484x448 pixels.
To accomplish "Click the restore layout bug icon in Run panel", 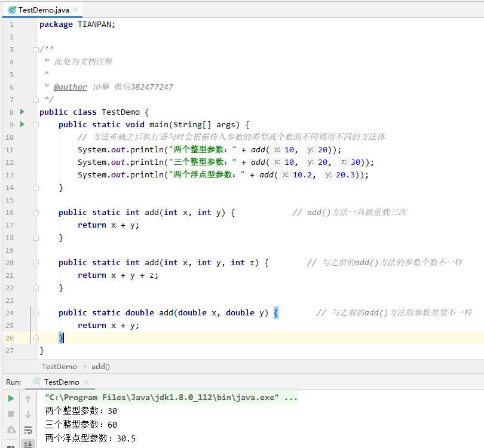I will 11,429.
